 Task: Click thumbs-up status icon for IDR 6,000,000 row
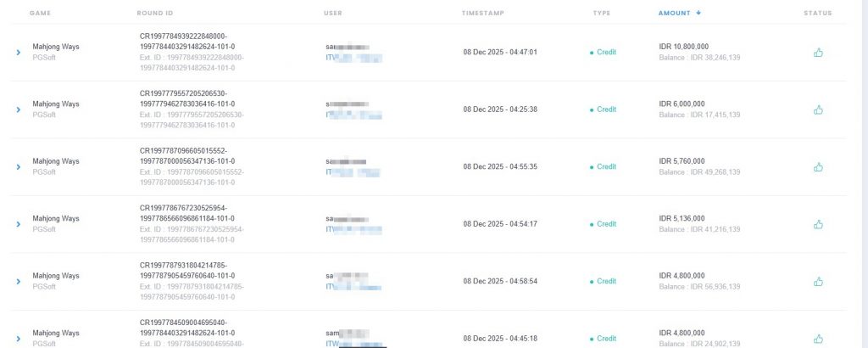(x=818, y=109)
